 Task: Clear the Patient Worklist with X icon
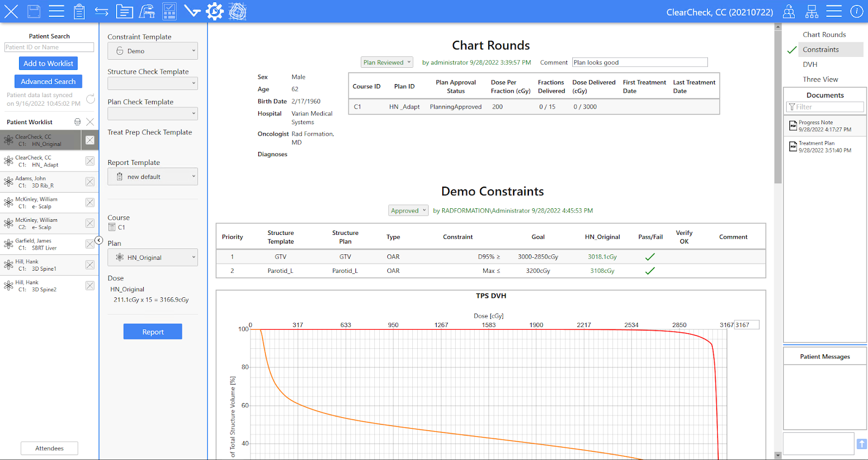[x=90, y=122]
